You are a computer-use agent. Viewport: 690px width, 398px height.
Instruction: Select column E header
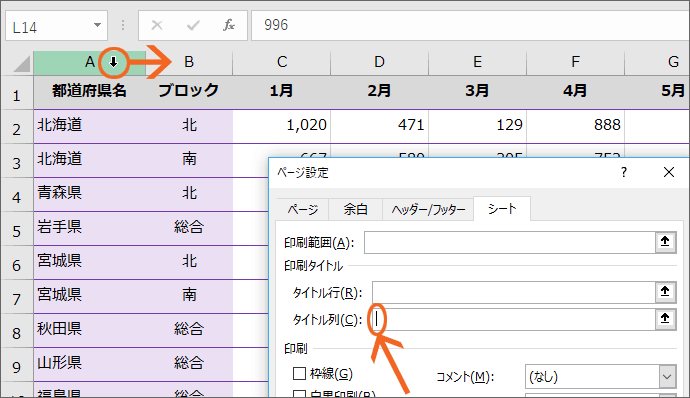click(x=477, y=63)
